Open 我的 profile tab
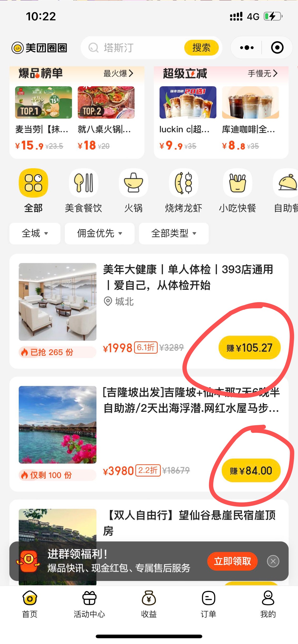Viewport: 298px width, 644px height. pyautogui.click(x=268, y=604)
